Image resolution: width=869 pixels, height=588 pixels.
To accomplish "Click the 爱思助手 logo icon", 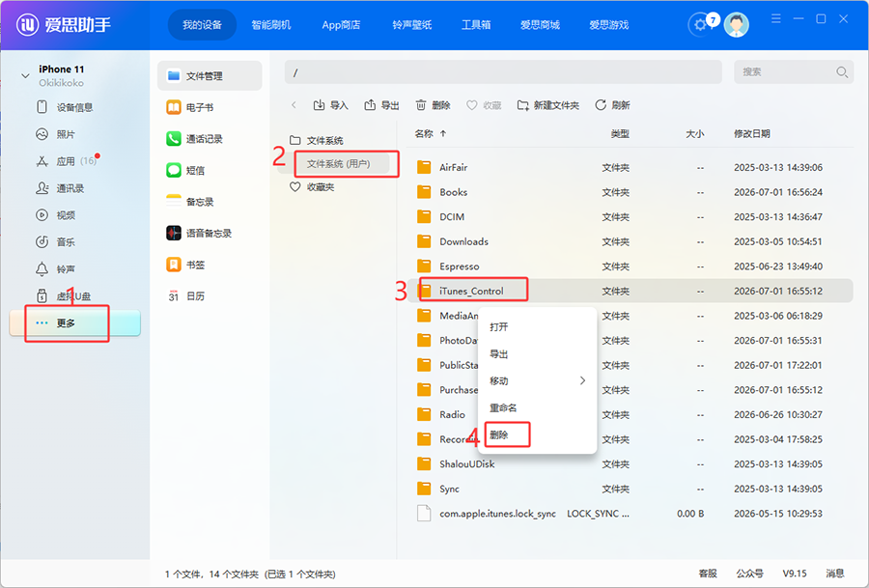I will pos(28,24).
